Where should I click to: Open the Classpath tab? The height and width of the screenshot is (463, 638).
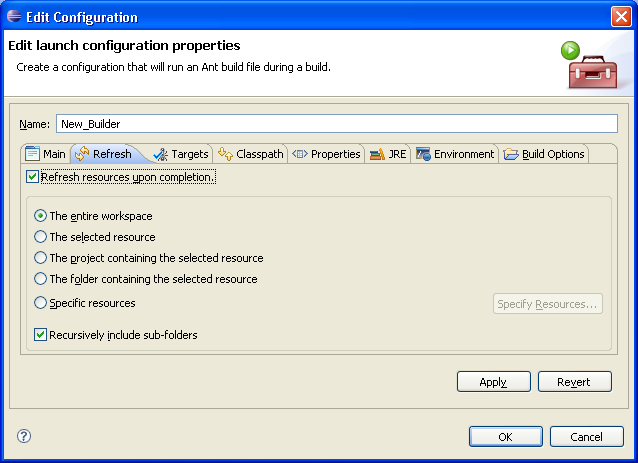click(251, 154)
